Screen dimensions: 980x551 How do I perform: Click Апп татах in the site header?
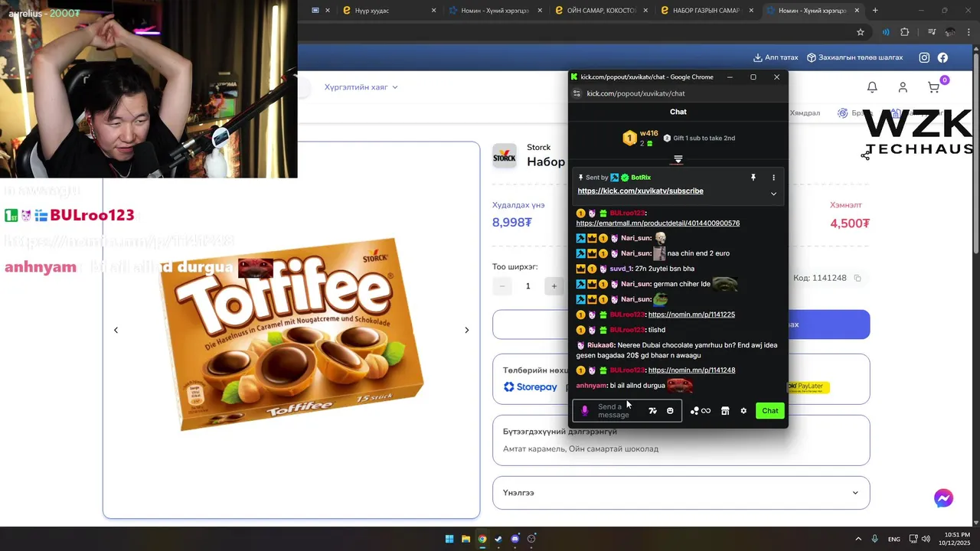click(x=776, y=57)
